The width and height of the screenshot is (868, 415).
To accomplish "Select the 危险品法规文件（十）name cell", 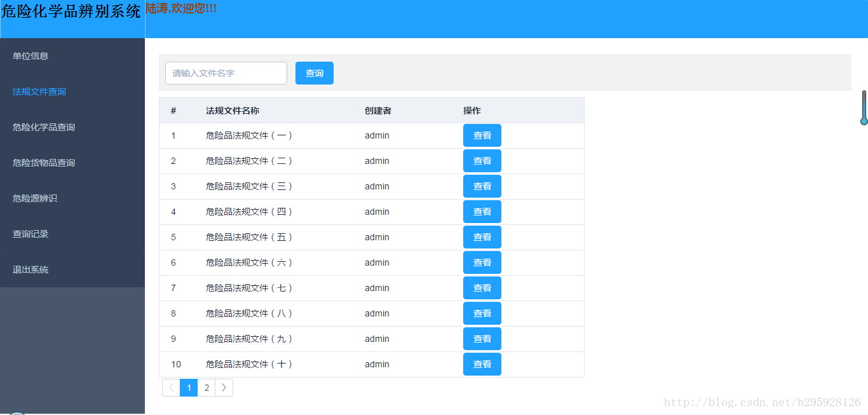I will [x=250, y=364].
